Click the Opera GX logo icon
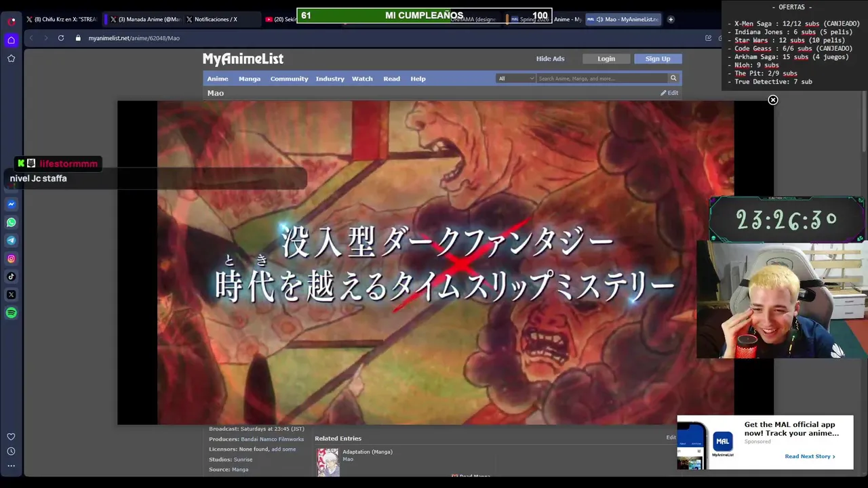Image resolution: width=868 pixels, height=488 pixels. (12, 21)
